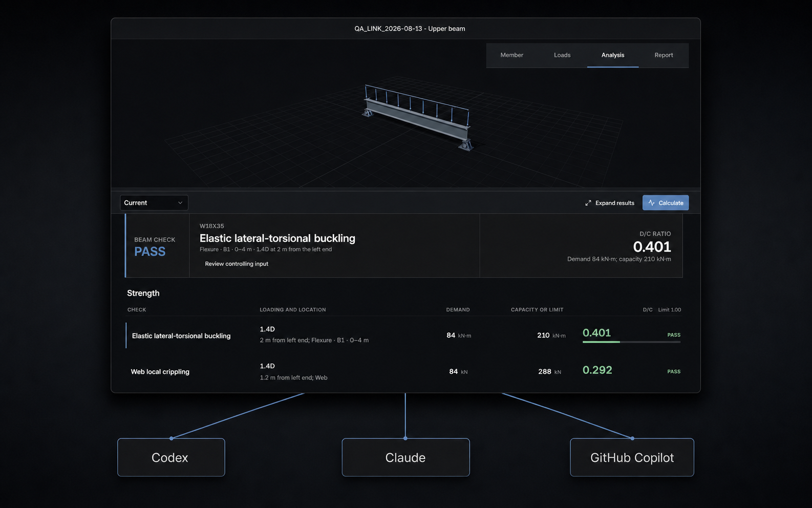The height and width of the screenshot is (508, 812).
Task: Select the Web local crippling row
Action: pos(403,372)
